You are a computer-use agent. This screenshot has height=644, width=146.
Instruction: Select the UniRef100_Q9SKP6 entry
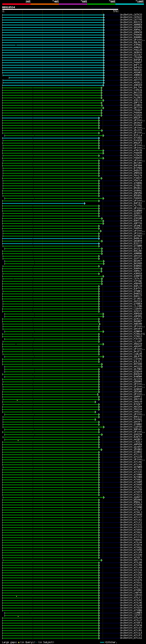(131, 27)
